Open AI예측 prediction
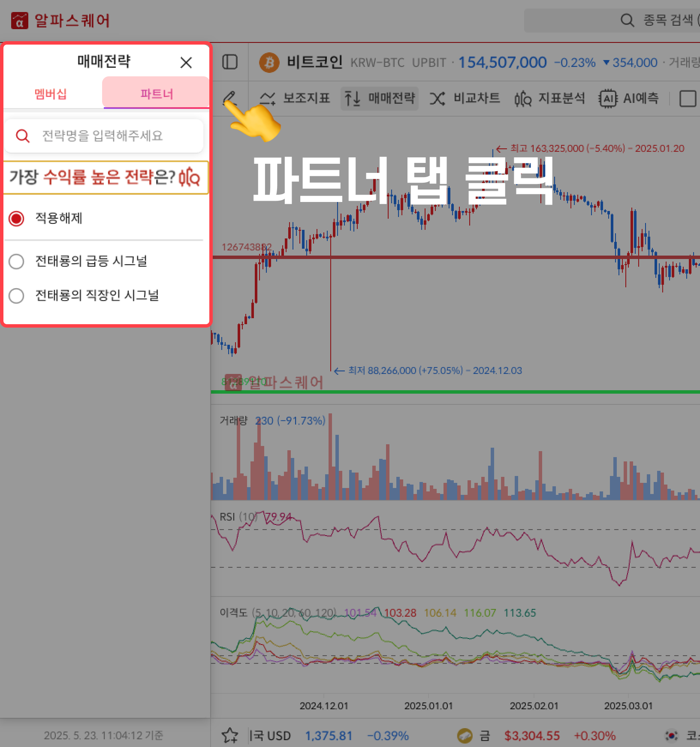Screen dimensions: 700x747 tap(629, 98)
